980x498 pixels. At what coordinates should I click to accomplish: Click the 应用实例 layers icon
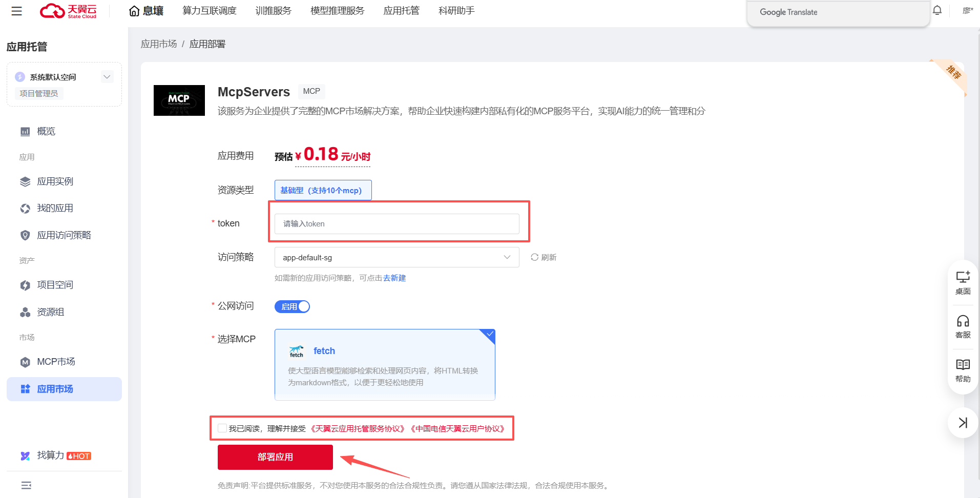click(x=25, y=182)
